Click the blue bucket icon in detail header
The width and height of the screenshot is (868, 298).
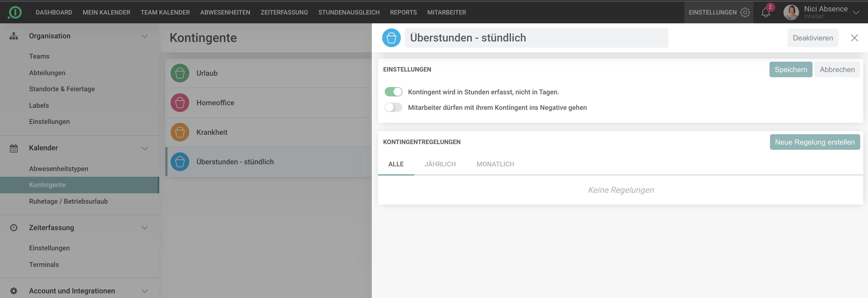pyautogui.click(x=391, y=38)
